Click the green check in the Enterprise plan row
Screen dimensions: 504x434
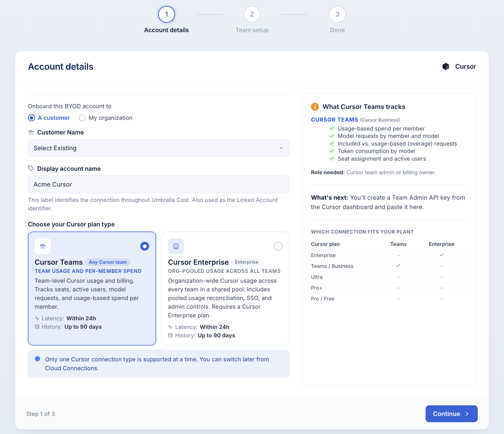[x=442, y=255]
